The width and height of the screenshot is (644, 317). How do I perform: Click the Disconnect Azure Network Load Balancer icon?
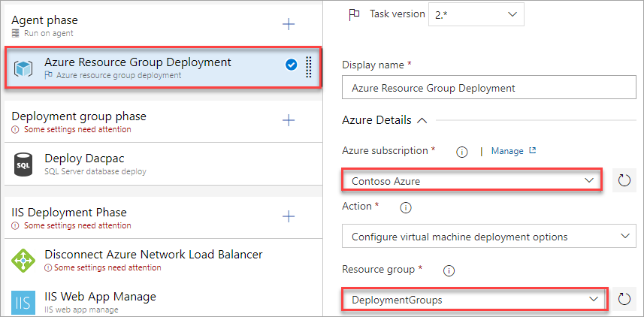24,261
